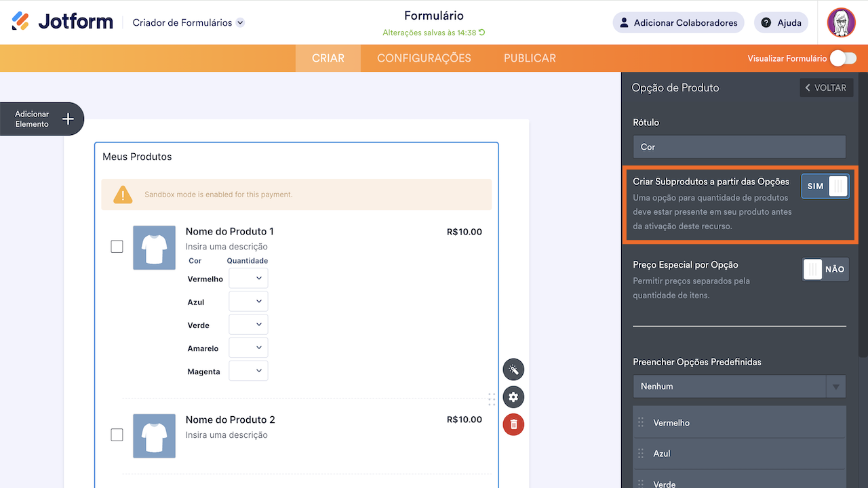Click the right panel scrollbar

coord(863,214)
